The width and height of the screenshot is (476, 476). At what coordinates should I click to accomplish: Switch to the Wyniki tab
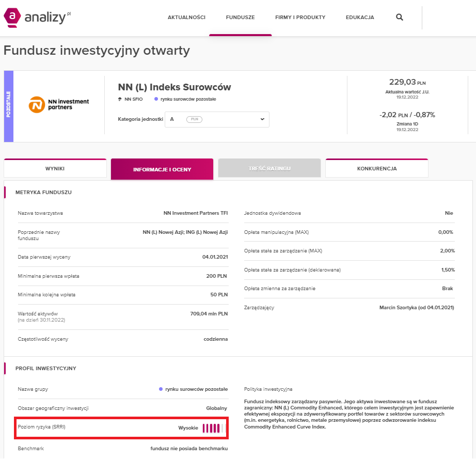(55, 169)
